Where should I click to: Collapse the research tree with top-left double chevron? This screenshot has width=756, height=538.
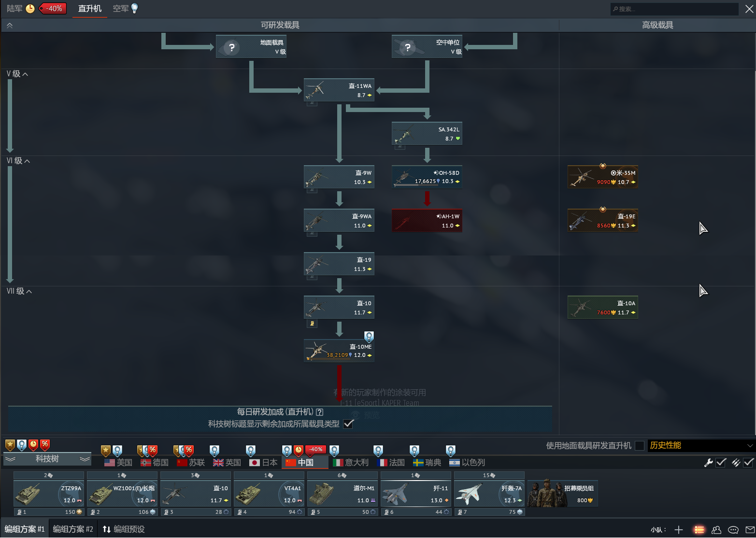(10, 25)
